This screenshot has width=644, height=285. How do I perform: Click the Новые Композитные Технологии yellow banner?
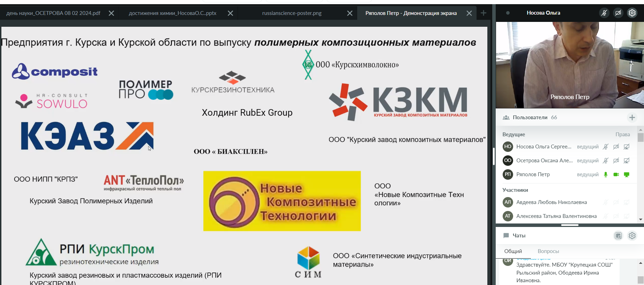pos(282,201)
